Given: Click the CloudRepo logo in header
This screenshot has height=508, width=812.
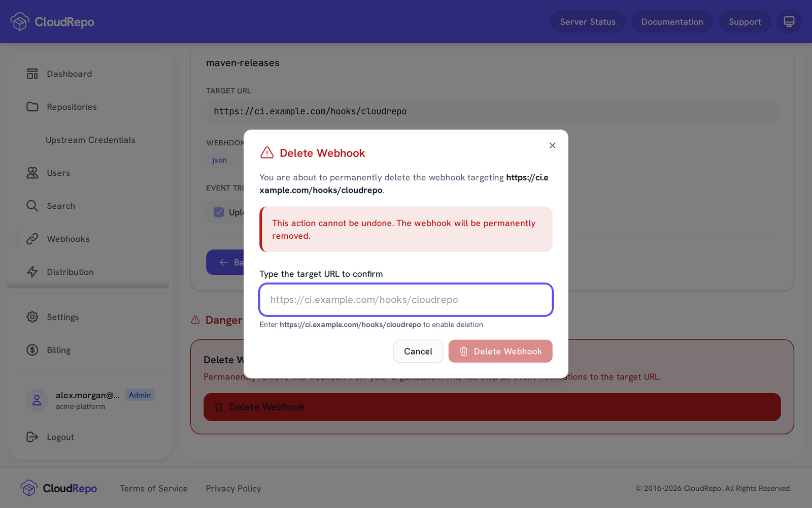Looking at the screenshot, I should 52,22.
